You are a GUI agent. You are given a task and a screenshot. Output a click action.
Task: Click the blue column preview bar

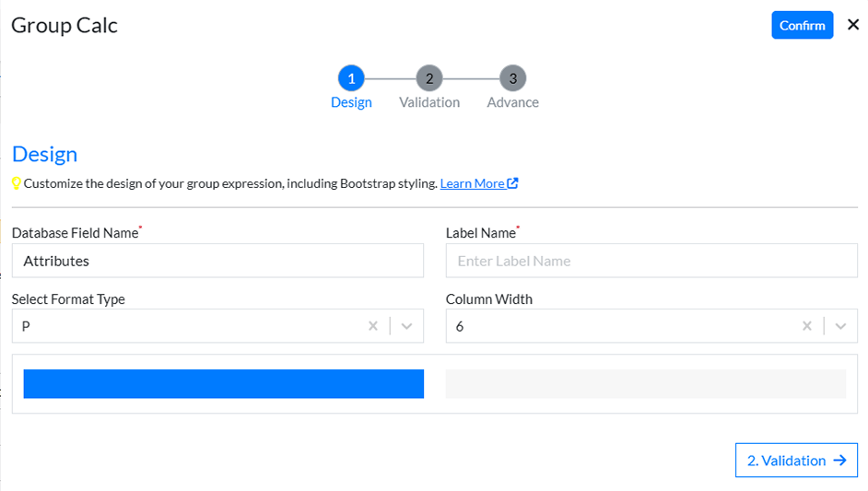pos(223,384)
